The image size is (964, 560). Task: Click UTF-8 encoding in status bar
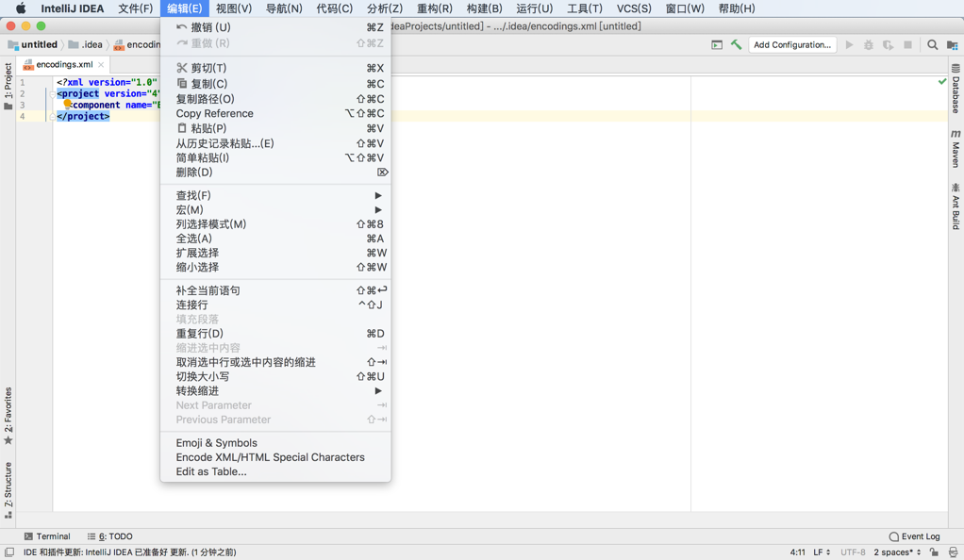point(853,552)
